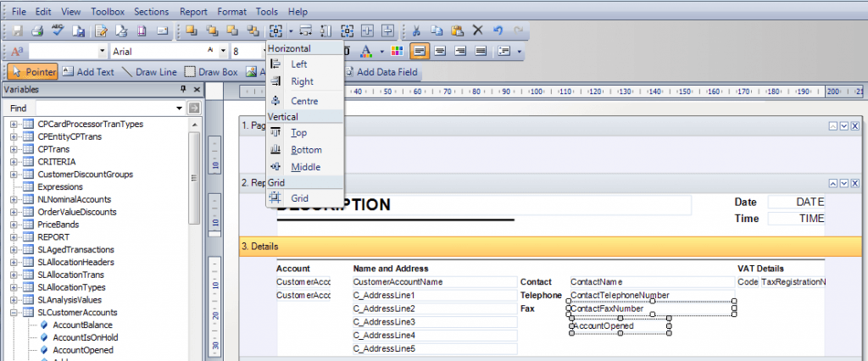The width and height of the screenshot is (868, 361).
Task: Click the Grid icon in the alignment menu
Action: 275,198
